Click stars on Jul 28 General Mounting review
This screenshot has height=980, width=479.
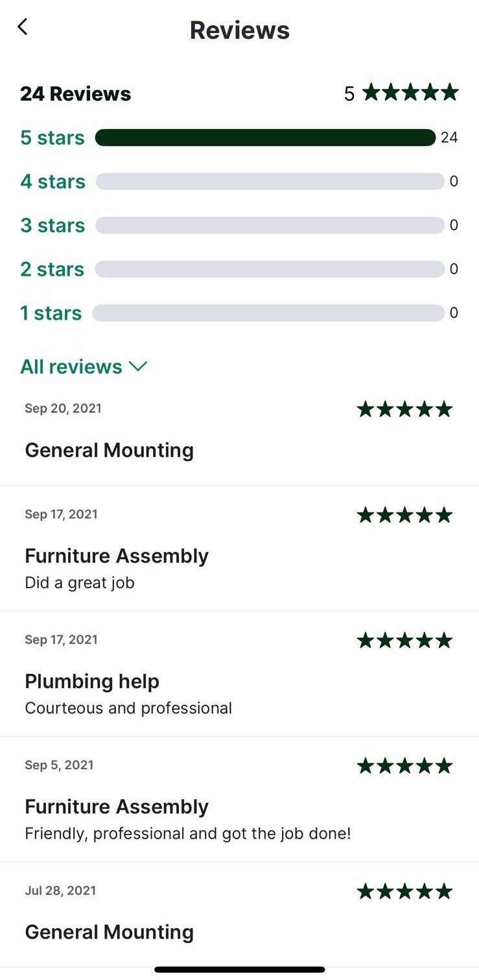(x=404, y=892)
